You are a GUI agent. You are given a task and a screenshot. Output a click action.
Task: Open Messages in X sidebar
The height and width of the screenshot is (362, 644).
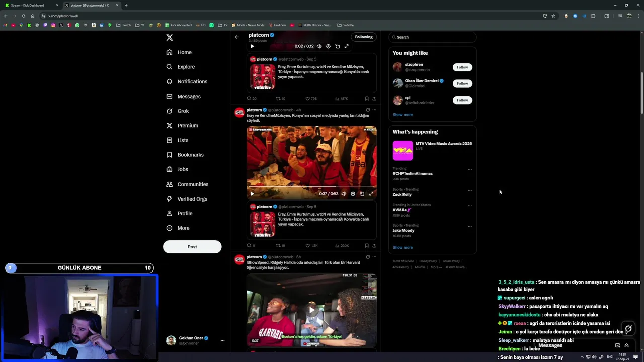click(183, 96)
